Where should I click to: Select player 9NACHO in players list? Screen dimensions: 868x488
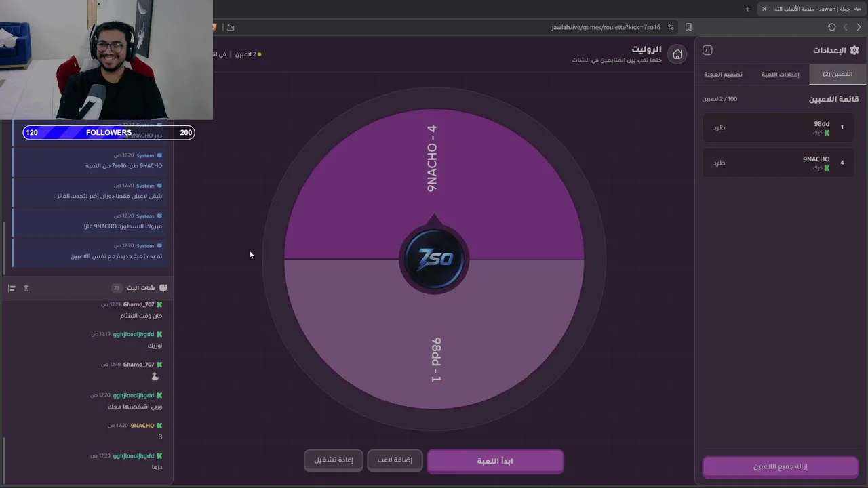[780, 163]
